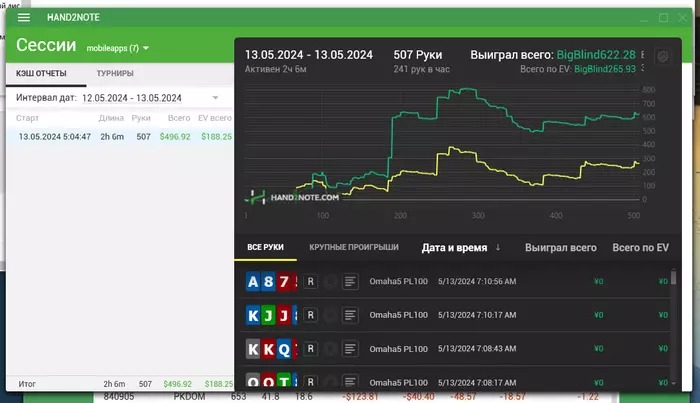Click BigBlind622.28 total winnings value
This screenshot has height=403, width=700.
click(x=596, y=55)
